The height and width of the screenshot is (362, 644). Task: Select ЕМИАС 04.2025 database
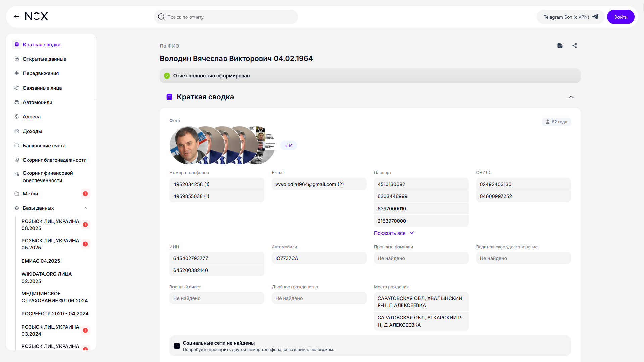(x=41, y=261)
